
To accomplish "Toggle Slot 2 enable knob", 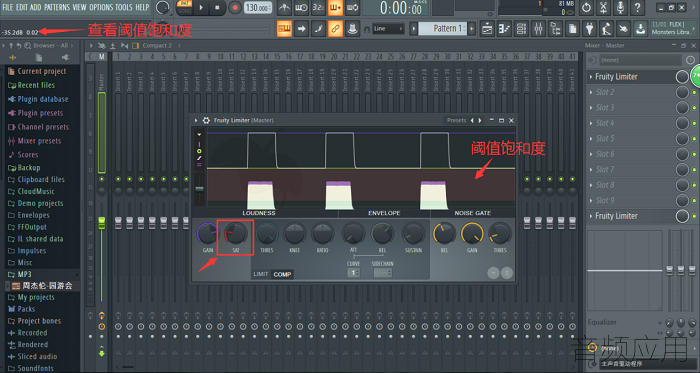I will 682,92.
